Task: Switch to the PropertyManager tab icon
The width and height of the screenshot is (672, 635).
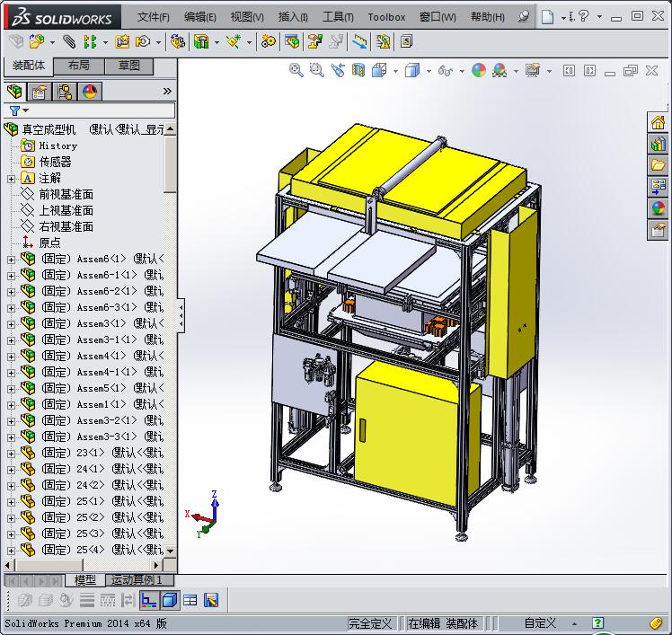Action: (40, 92)
